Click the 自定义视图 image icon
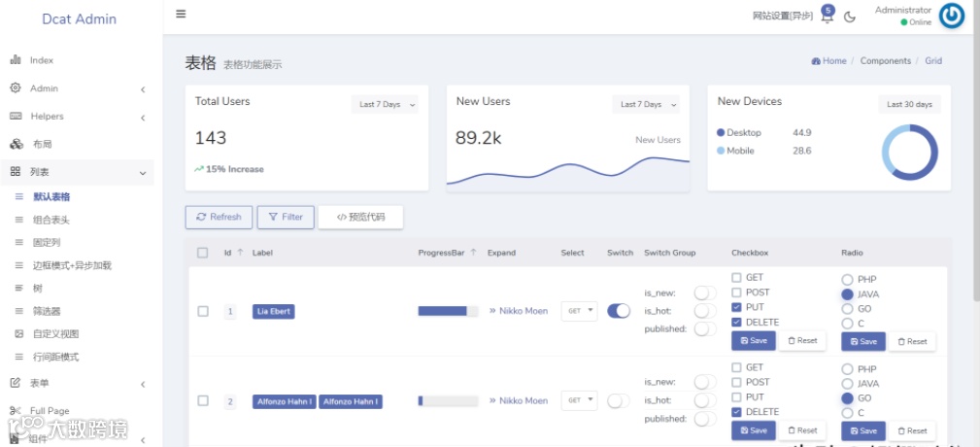980x447 pixels. pos(19,334)
